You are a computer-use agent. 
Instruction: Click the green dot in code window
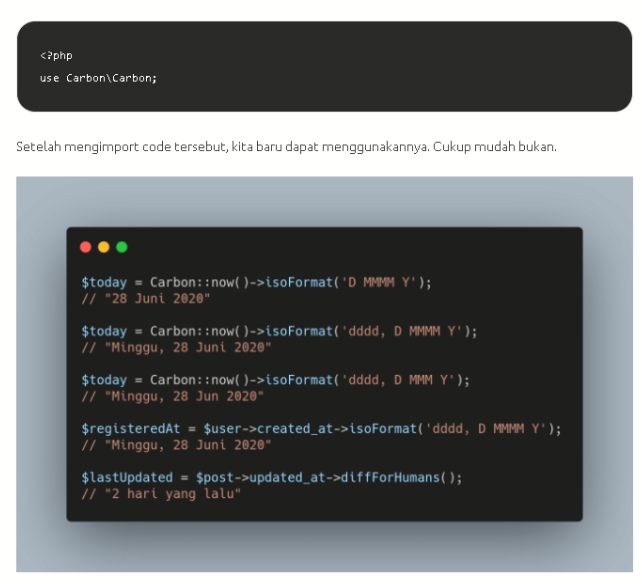(122, 247)
